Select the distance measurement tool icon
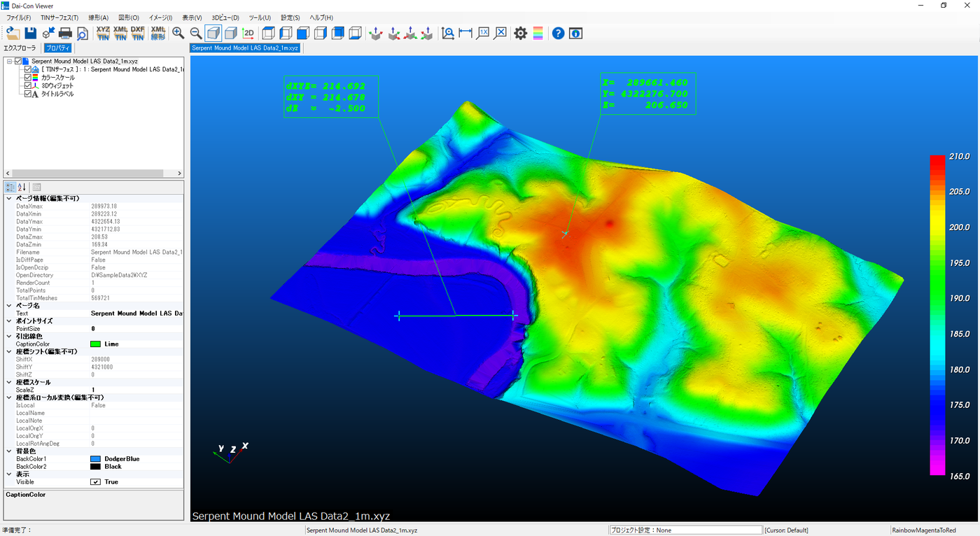This screenshot has height=536, width=980. (x=465, y=33)
